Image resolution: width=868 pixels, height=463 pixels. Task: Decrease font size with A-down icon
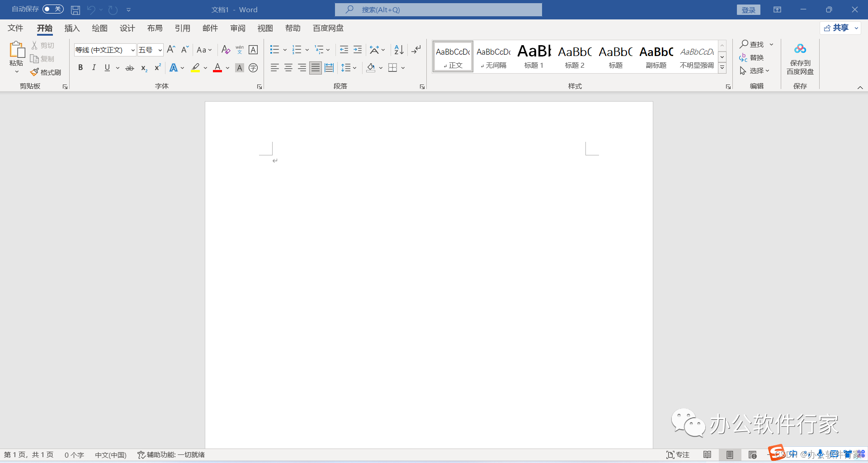coord(184,50)
